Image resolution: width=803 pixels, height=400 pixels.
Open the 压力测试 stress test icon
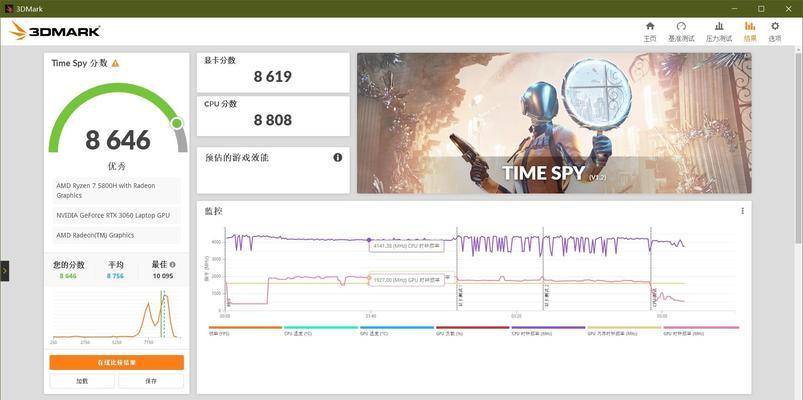(x=719, y=26)
